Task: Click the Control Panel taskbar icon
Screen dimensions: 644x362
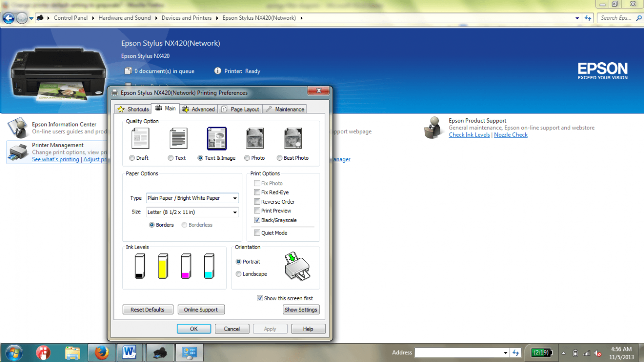Action: click(x=189, y=353)
